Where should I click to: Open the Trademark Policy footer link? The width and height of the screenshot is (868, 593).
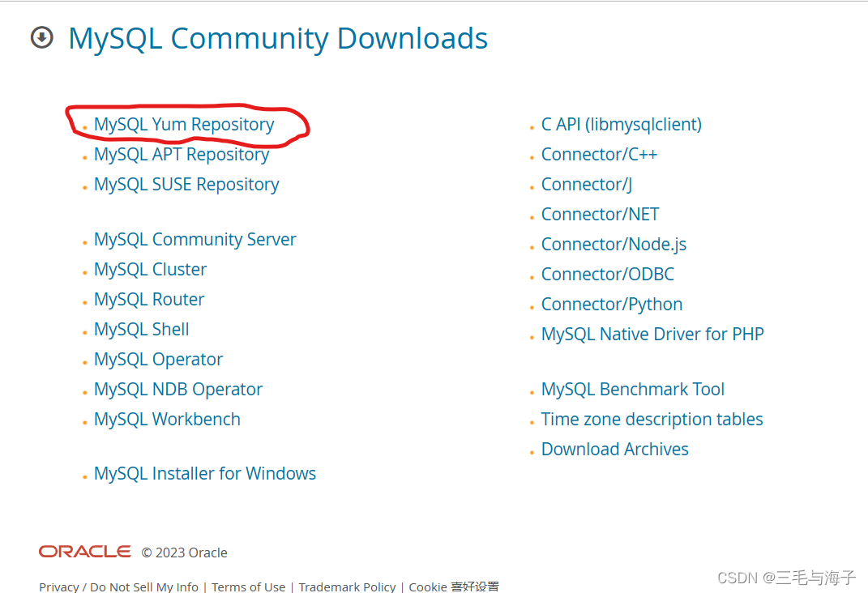(x=347, y=587)
